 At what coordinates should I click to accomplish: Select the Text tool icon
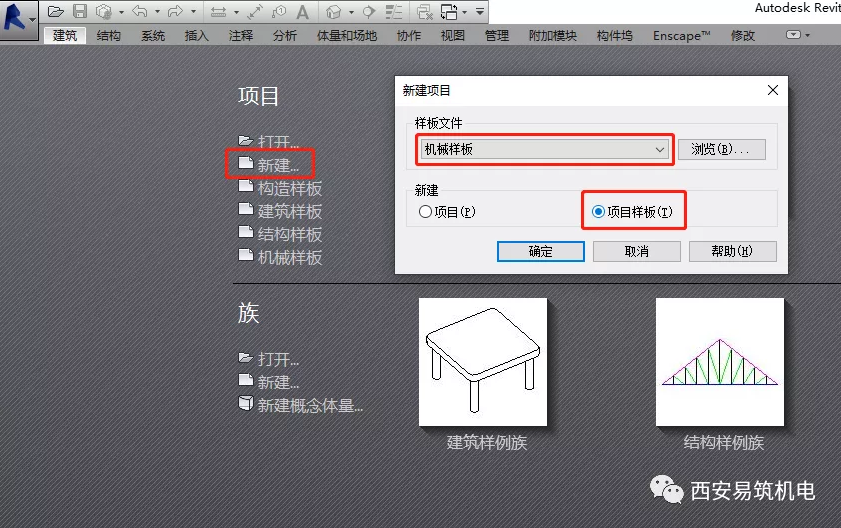point(303,11)
